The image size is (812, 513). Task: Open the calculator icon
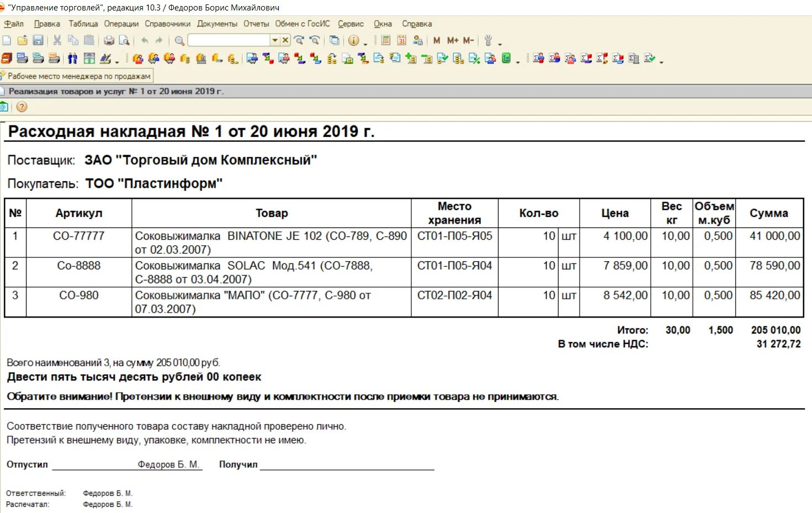pyautogui.click(x=385, y=40)
